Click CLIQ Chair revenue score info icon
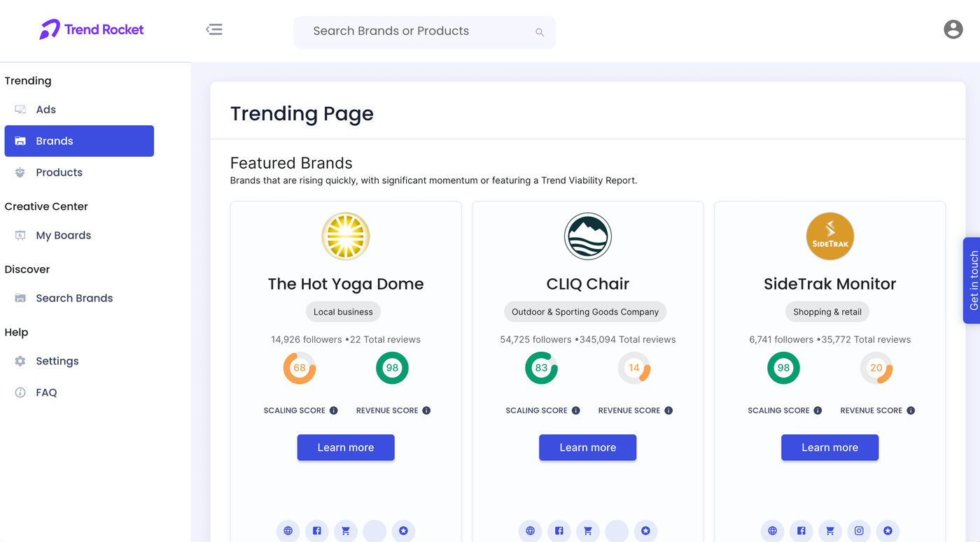 coord(668,411)
